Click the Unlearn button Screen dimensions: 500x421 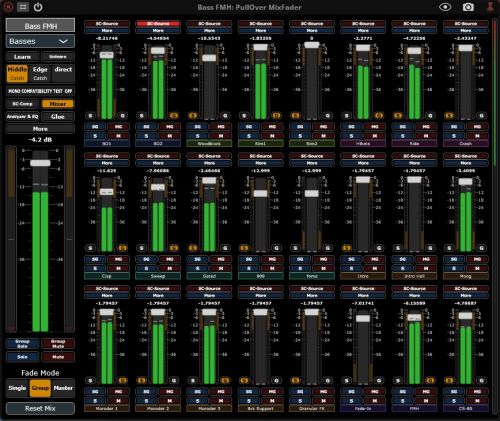[58, 57]
